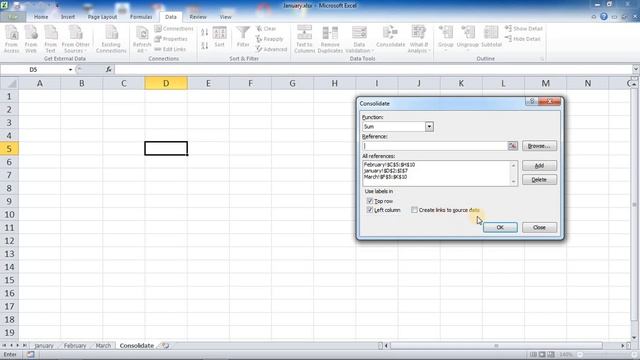Switch to the February sheet tab
640x360 pixels.
click(75, 346)
